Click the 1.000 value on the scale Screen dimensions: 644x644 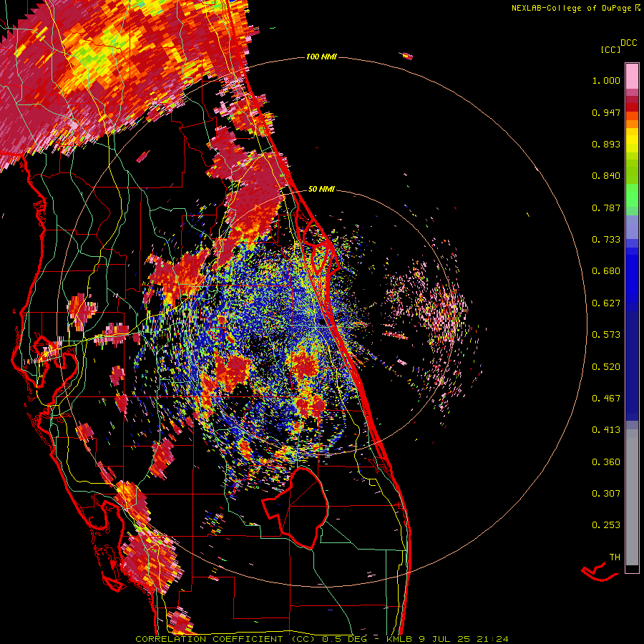pos(606,80)
